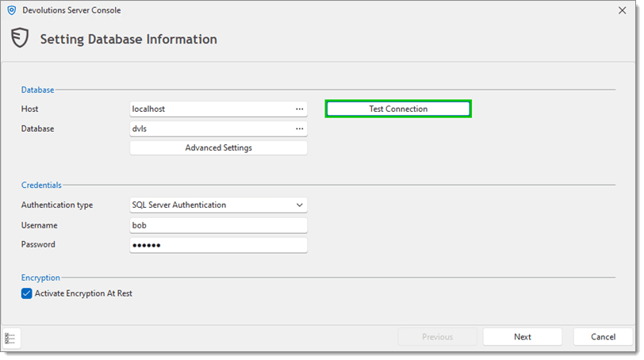Close the Devolutions Server Console window
The width and height of the screenshot is (644, 360).
(x=622, y=10)
